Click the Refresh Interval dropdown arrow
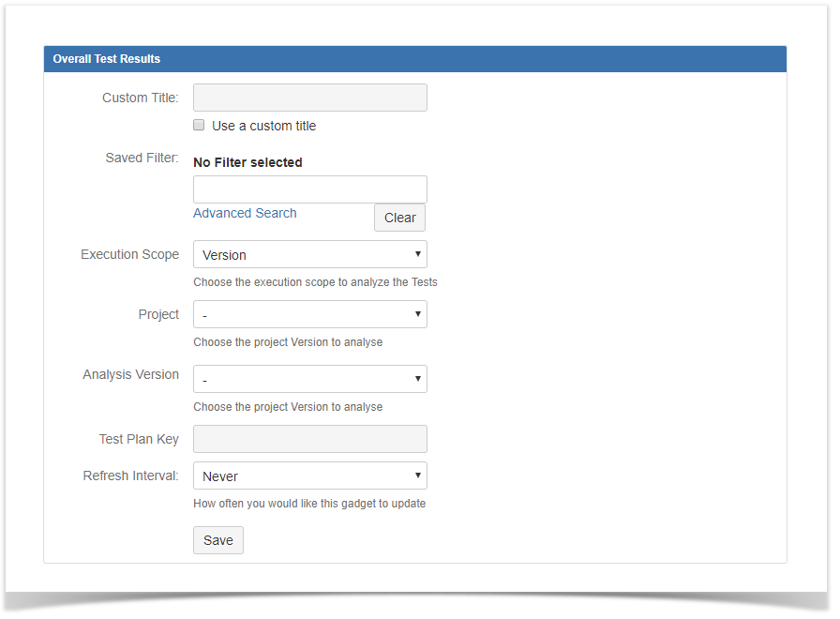Screen dimensions: 840x619 (x=418, y=476)
